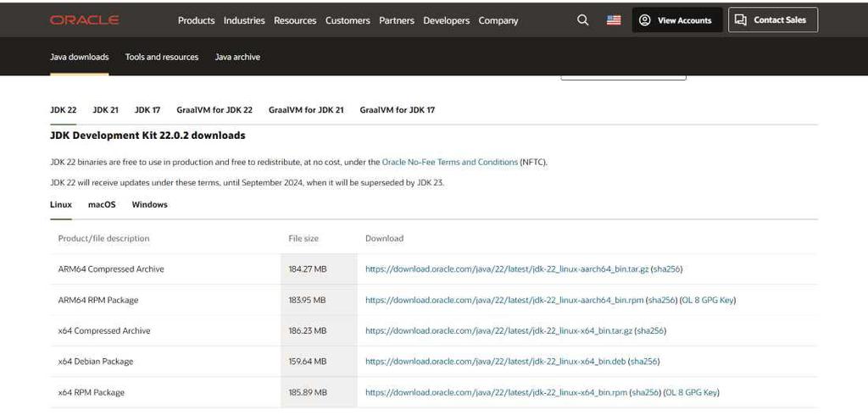This screenshot has width=868, height=415.
Task: Expand the Products menu
Action: click(x=196, y=20)
